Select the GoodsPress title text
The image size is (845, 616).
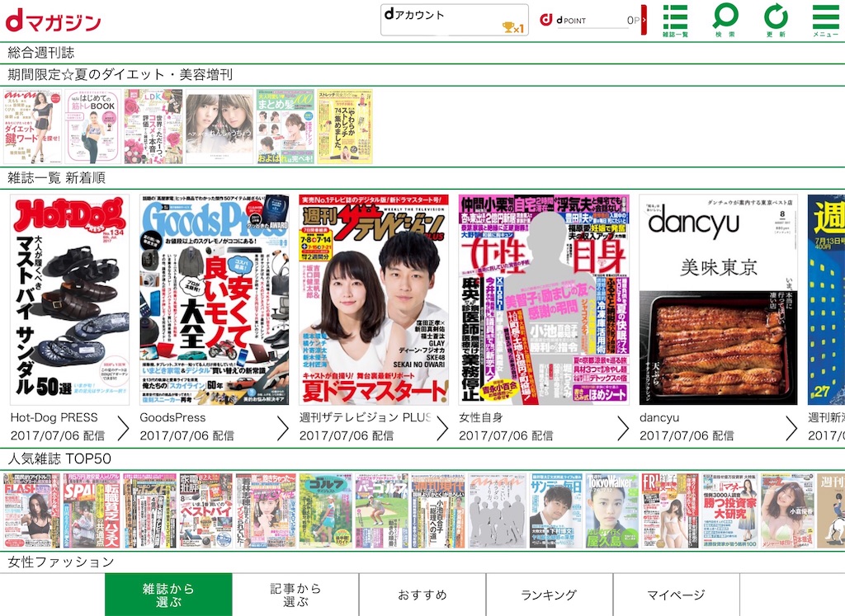(172, 417)
